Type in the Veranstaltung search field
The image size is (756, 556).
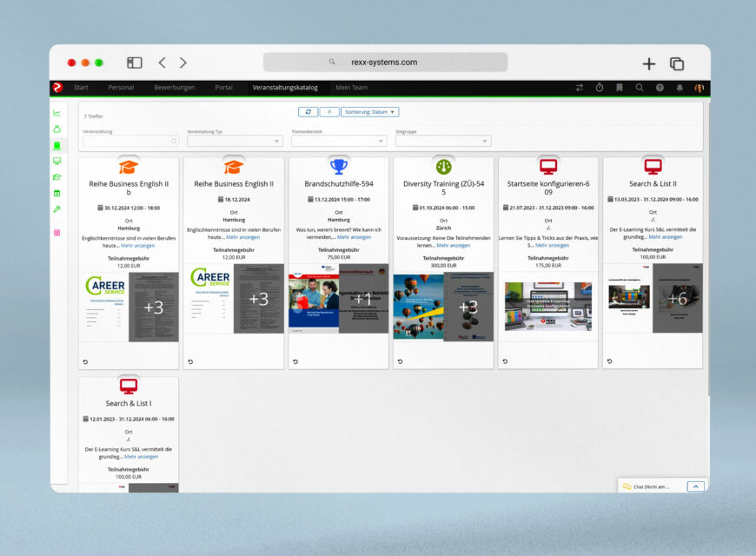pos(130,141)
